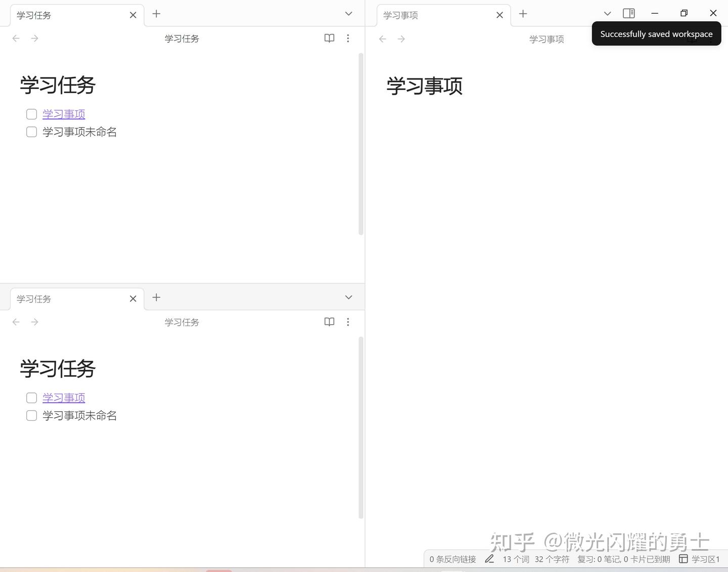Open the tab list dropdown in 学习事项 pane

[x=607, y=14]
